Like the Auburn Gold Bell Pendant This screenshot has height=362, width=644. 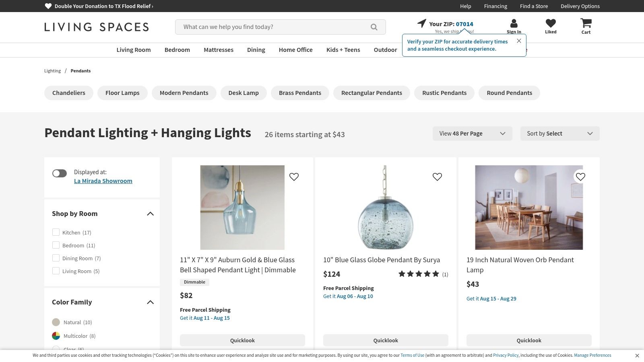294,177
